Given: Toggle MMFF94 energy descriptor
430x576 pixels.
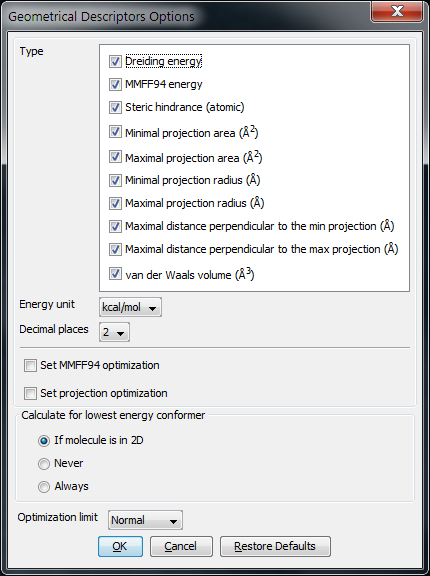Looking at the screenshot, I should pyautogui.click(x=115, y=84).
